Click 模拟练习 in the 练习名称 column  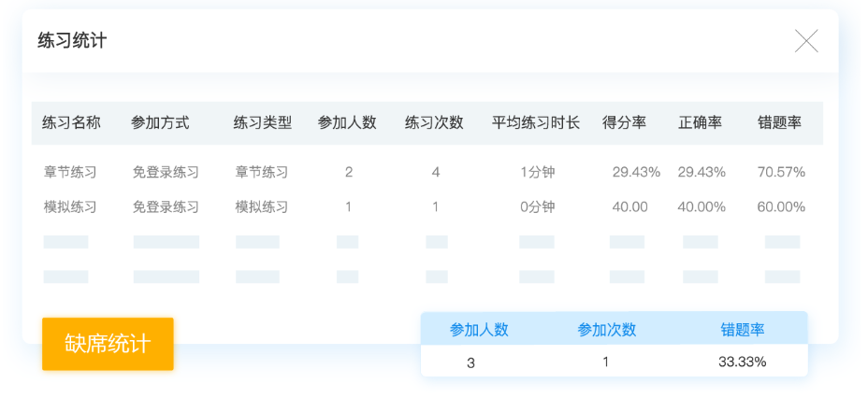pyautogui.click(x=70, y=206)
